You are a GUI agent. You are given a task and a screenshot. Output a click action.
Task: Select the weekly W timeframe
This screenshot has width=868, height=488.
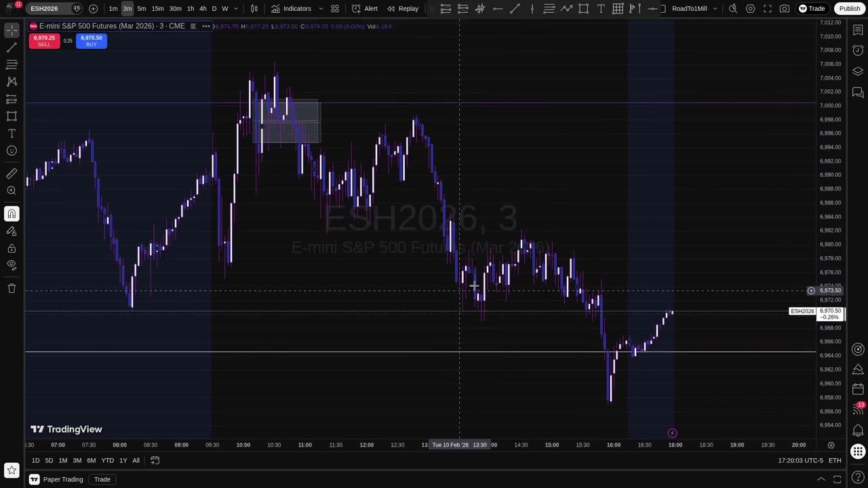[225, 9]
